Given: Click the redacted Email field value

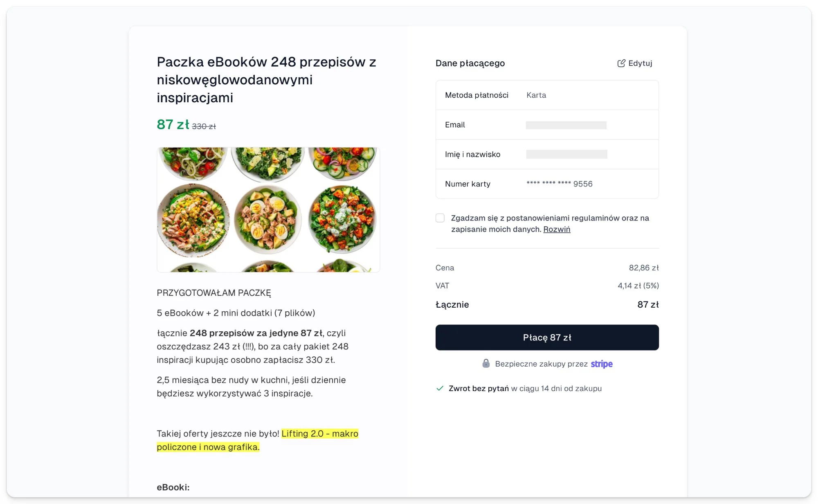Looking at the screenshot, I should (566, 125).
